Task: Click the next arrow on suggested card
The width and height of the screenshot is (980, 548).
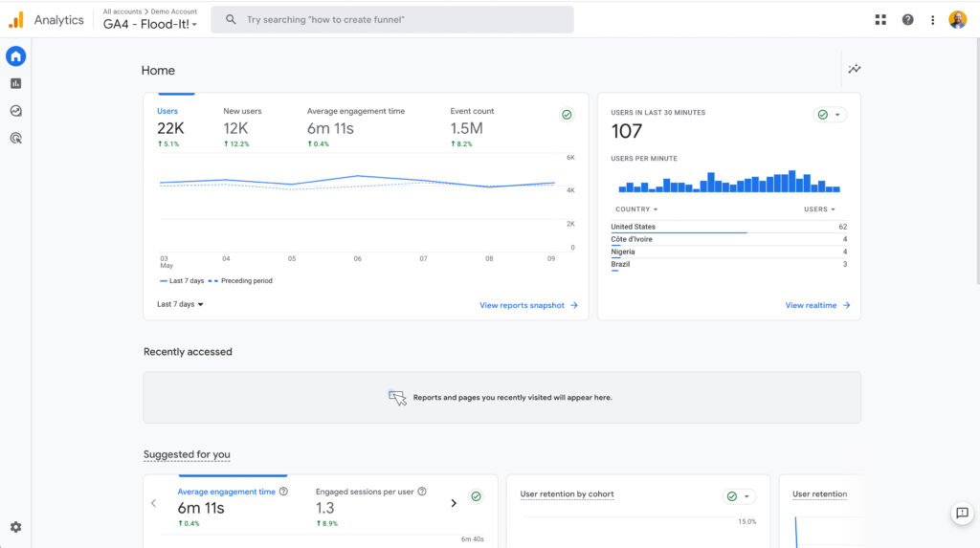Action: (454, 503)
